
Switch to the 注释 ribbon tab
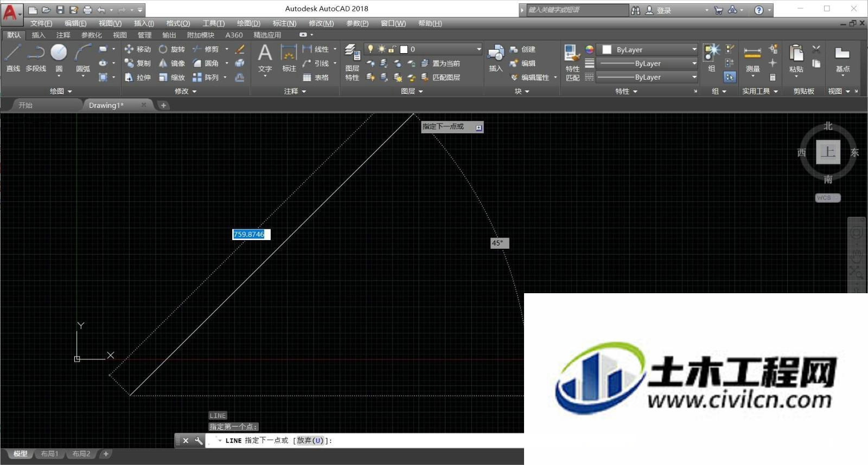click(63, 35)
